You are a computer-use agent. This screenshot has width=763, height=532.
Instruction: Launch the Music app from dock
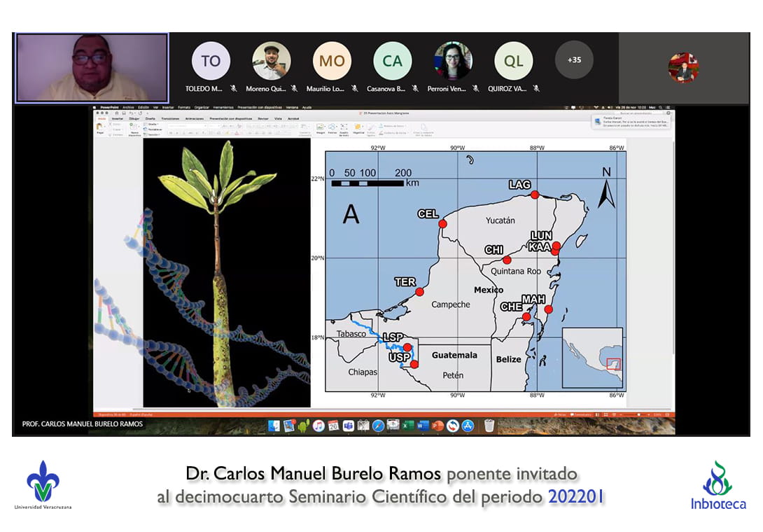click(x=318, y=426)
